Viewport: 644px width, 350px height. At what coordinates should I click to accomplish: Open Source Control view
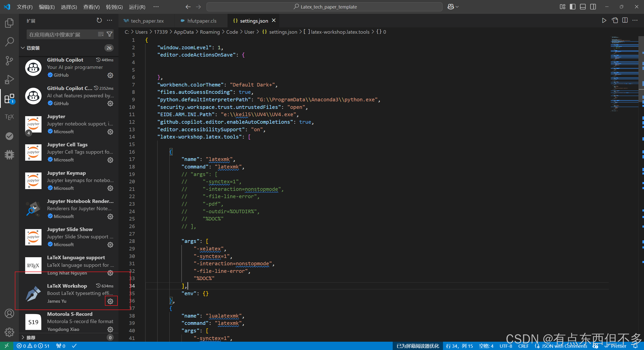pos(9,61)
